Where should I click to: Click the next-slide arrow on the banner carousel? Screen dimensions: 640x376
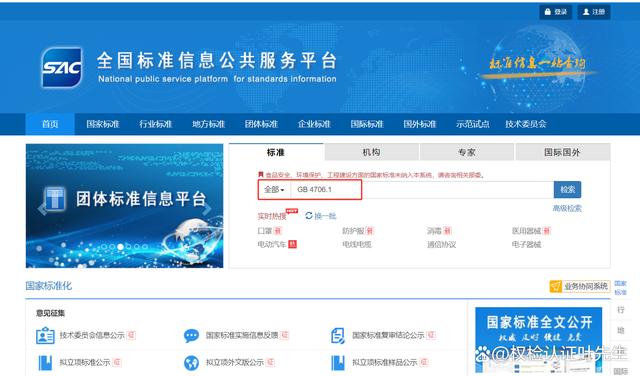tap(207, 208)
